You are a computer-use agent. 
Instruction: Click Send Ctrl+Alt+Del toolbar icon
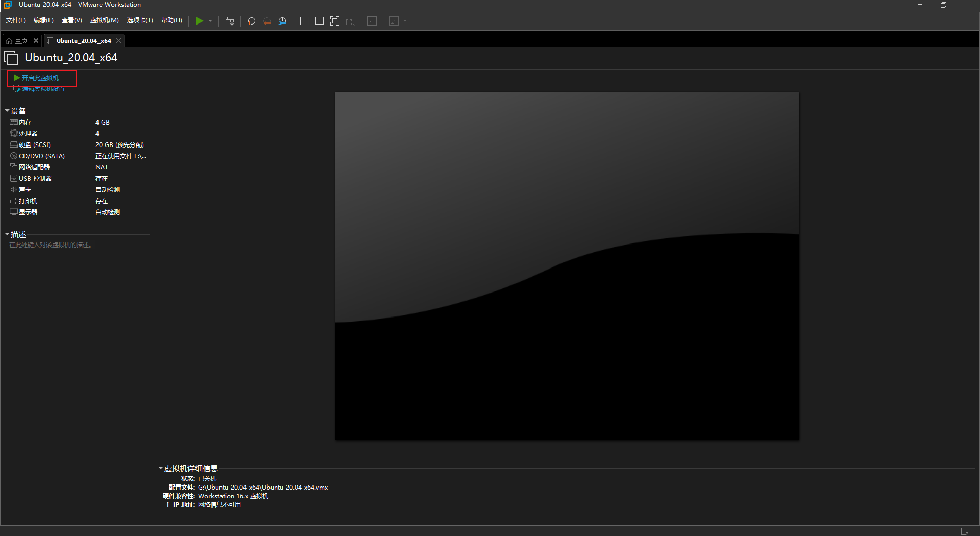230,21
